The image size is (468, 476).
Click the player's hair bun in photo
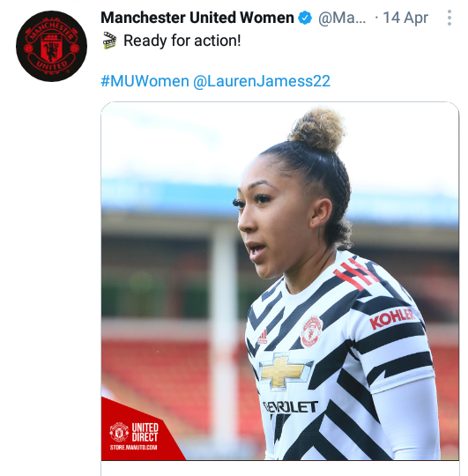(x=316, y=130)
